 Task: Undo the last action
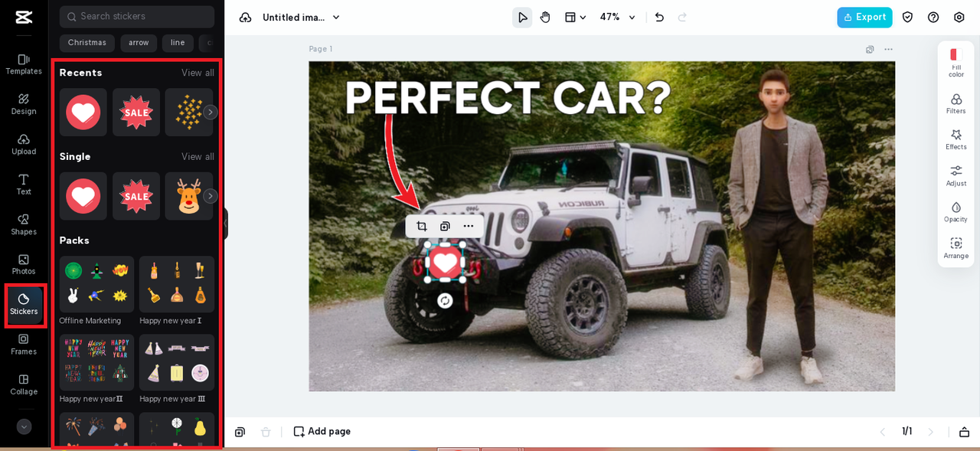[659, 18]
